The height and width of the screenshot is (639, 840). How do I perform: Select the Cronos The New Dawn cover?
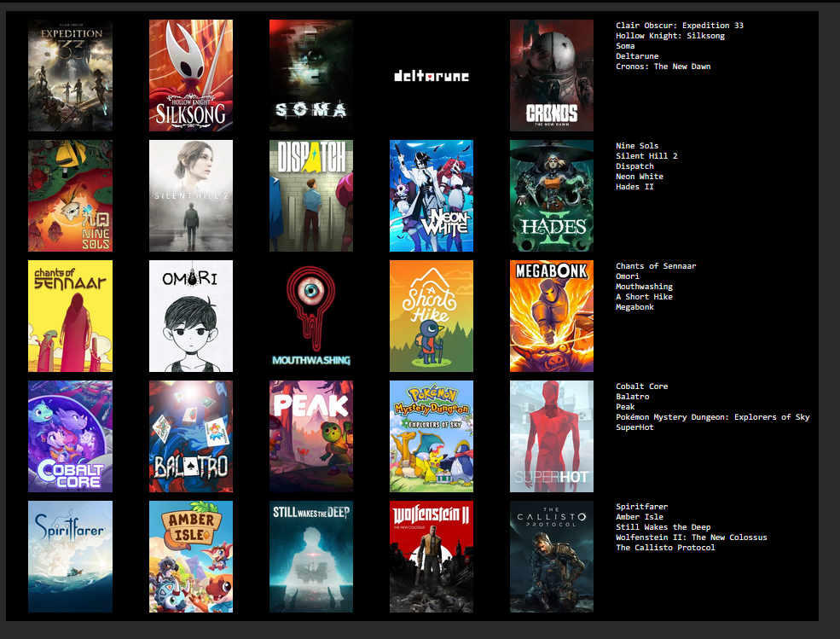(x=552, y=76)
